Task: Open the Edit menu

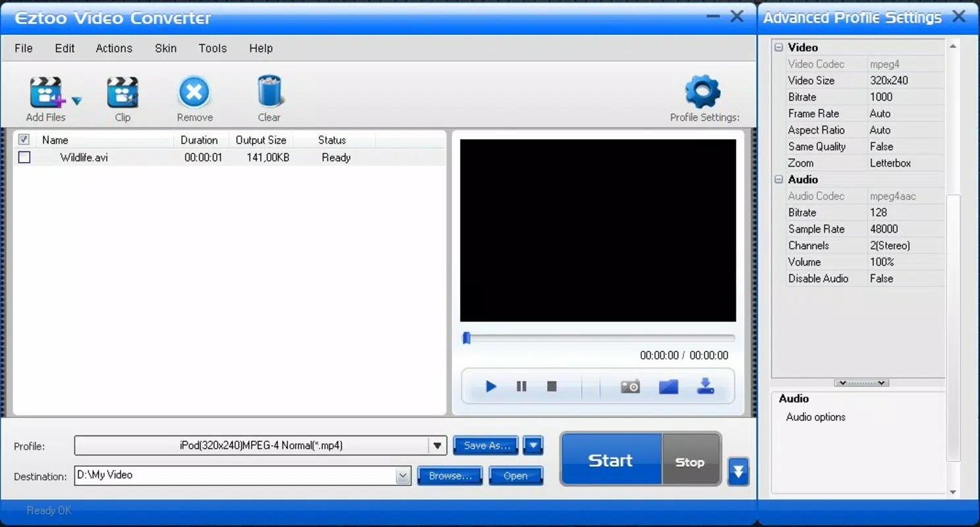Action: point(65,48)
